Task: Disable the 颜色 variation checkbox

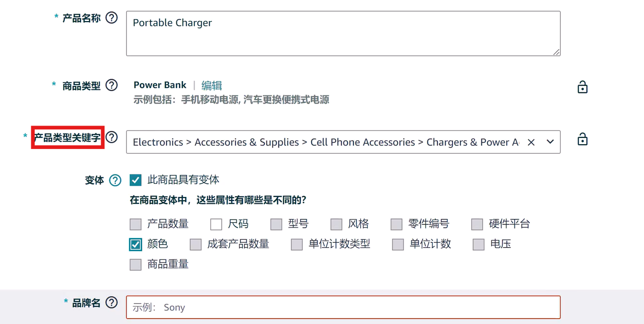Action: [x=136, y=244]
